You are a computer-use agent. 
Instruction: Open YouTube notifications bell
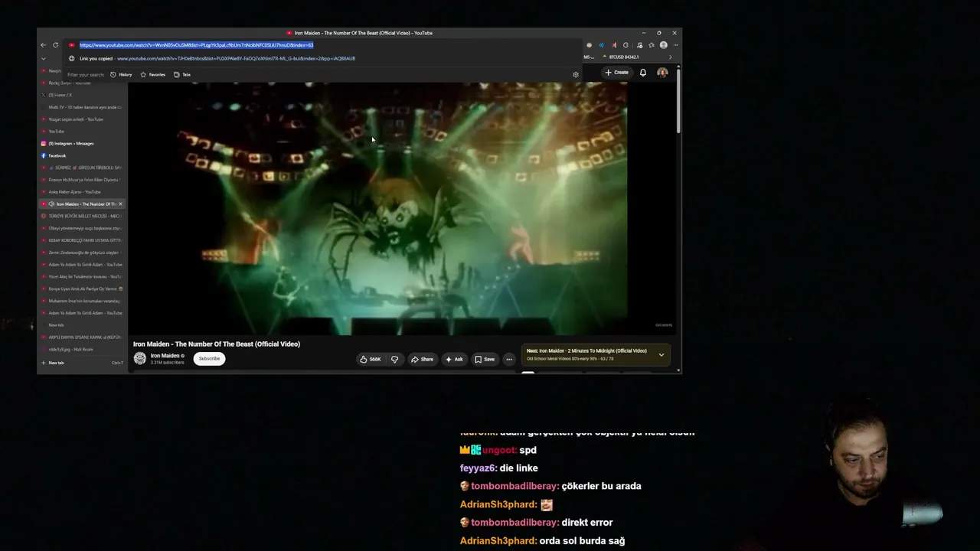643,73
